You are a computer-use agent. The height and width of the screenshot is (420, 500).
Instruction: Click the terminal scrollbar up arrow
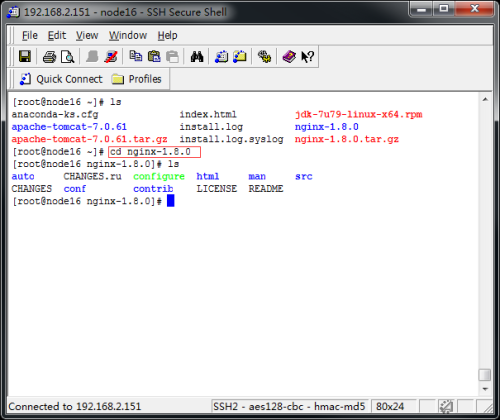[x=485, y=99]
